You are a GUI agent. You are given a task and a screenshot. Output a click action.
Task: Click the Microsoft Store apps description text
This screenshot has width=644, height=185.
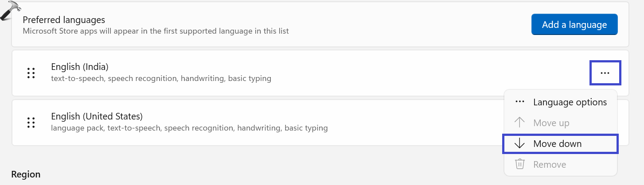(x=156, y=31)
